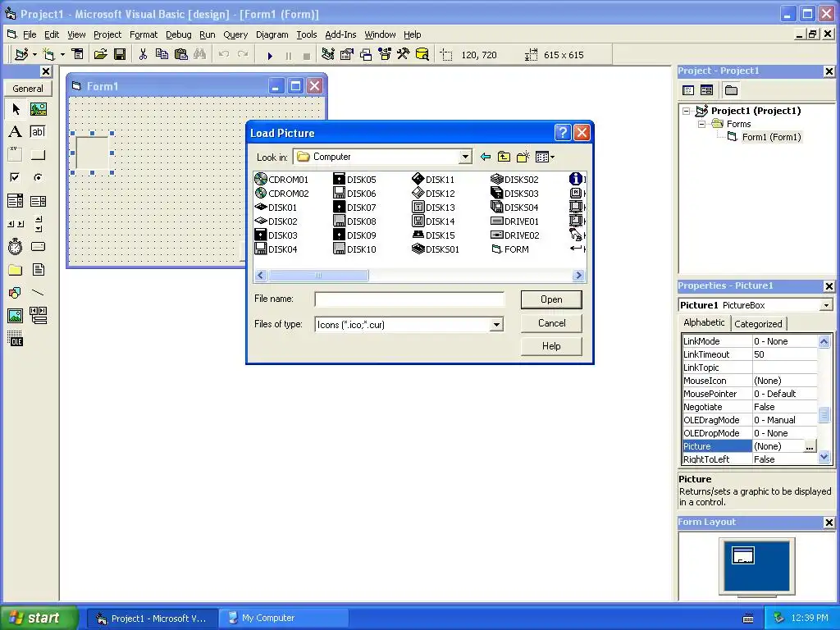This screenshot has width=840, height=630.
Task: Create new folder in Load Picture
Action: click(x=523, y=157)
